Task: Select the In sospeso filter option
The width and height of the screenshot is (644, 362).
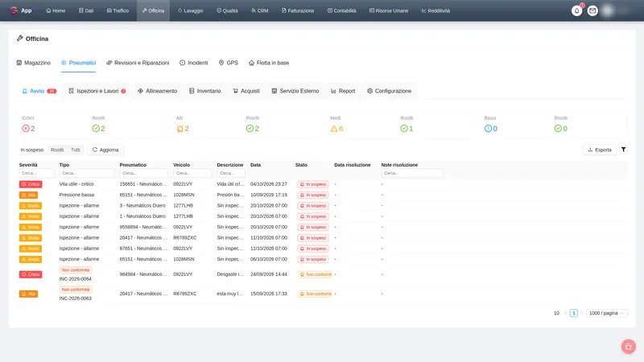Action: click(x=32, y=150)
